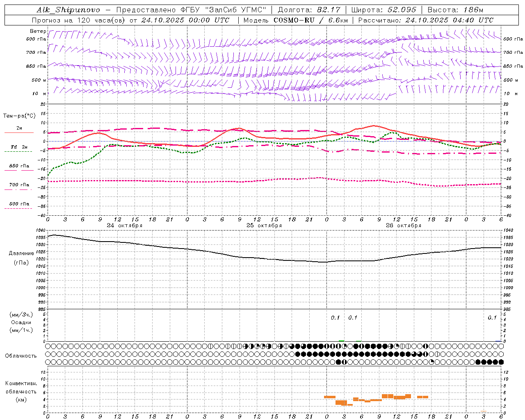
Task: Select the 26 октября date label
Action: [404, 226]
